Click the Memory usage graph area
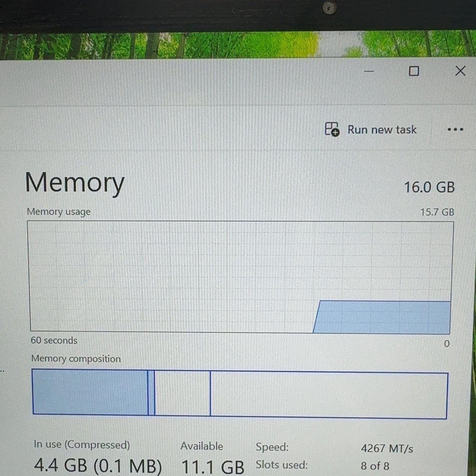 coord(240,277)
